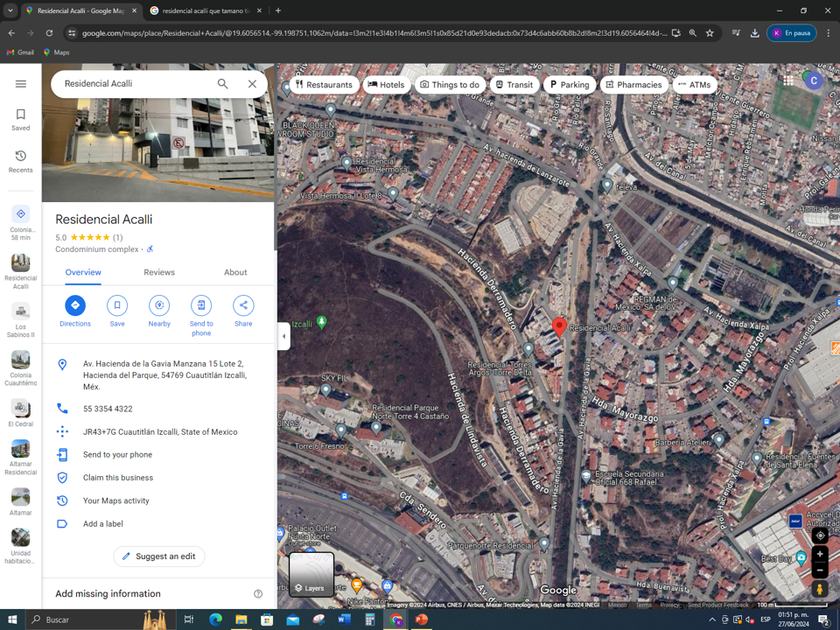840x630 pixels.
Task: Click Send to phone icon
Action: coord(201,305)
